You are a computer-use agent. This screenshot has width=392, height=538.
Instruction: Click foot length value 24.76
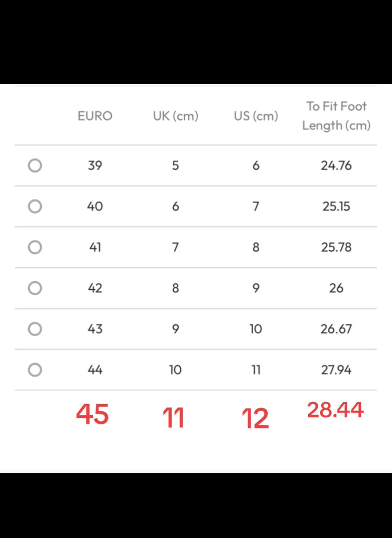pos(336,165)
